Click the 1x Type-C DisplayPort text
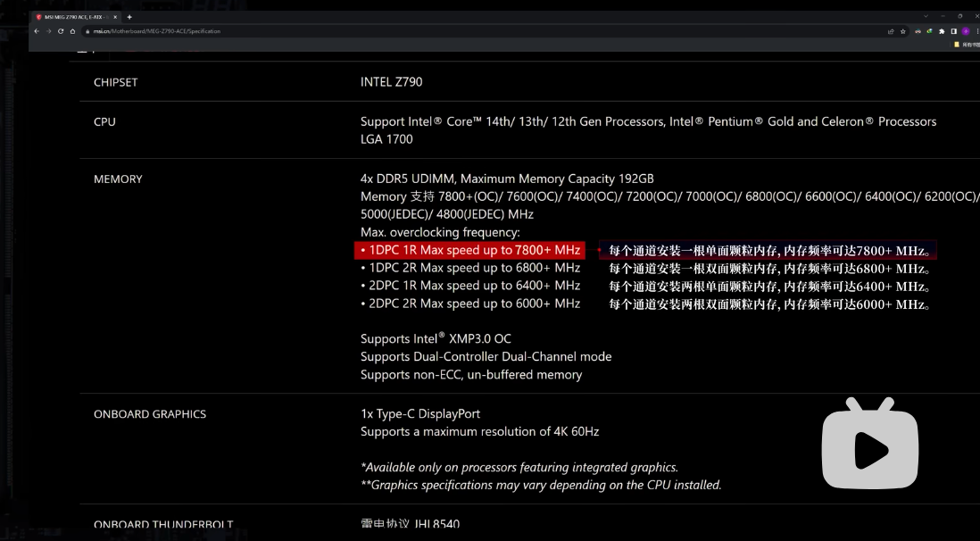 click(420, 414)
